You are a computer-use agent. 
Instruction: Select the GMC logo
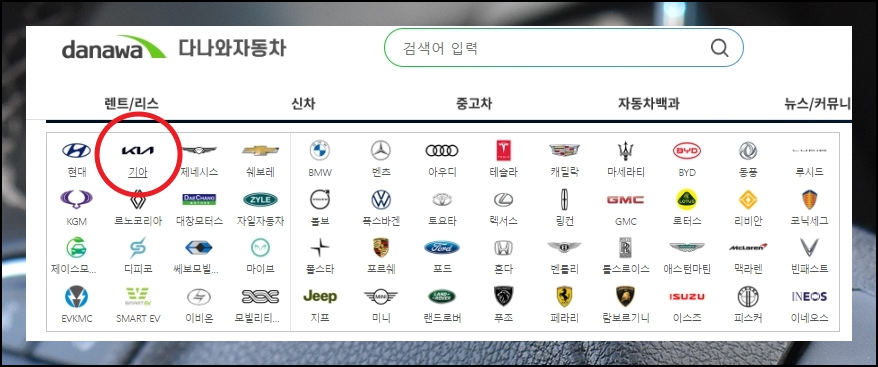click(x=625, y=199)
